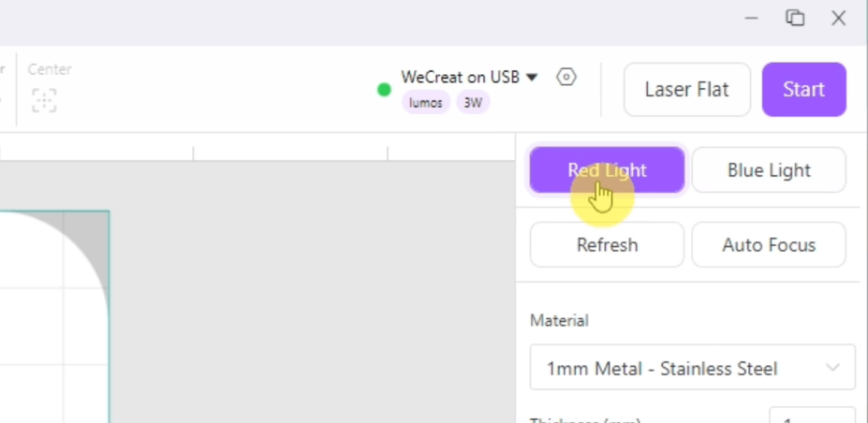
Task: Click the Thickness value input field
Action: click(811, 416)
